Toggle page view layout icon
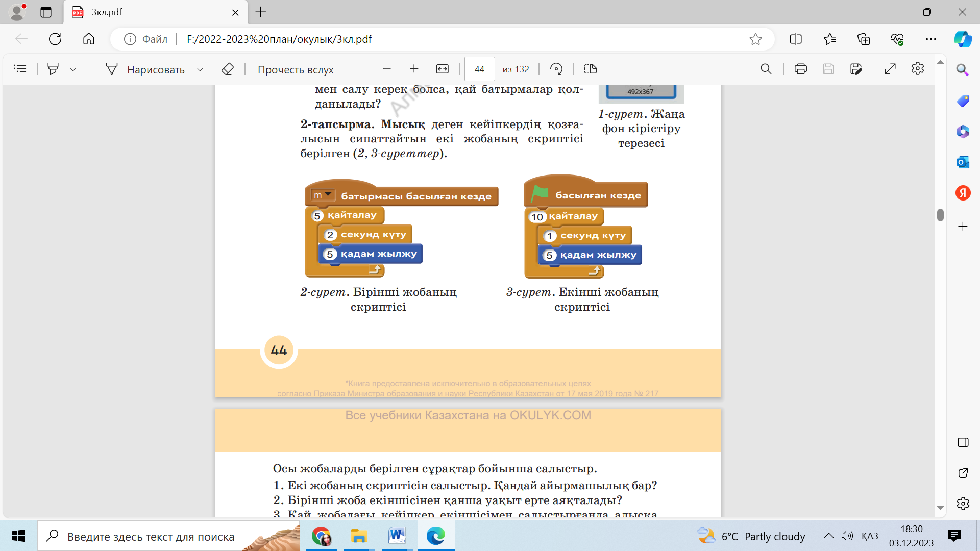Screen dimensions: 980x551 tap(590, 69)
